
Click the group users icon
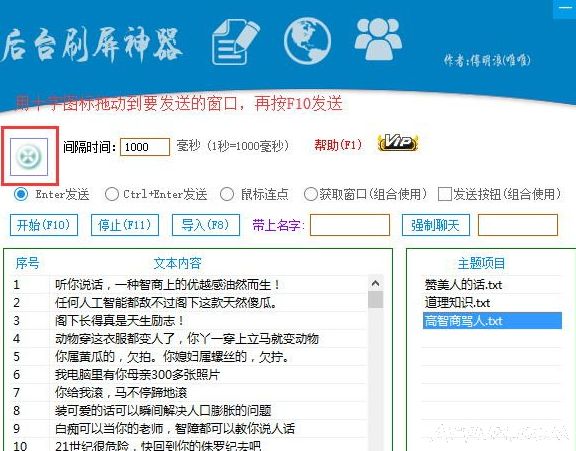(378, 39)
